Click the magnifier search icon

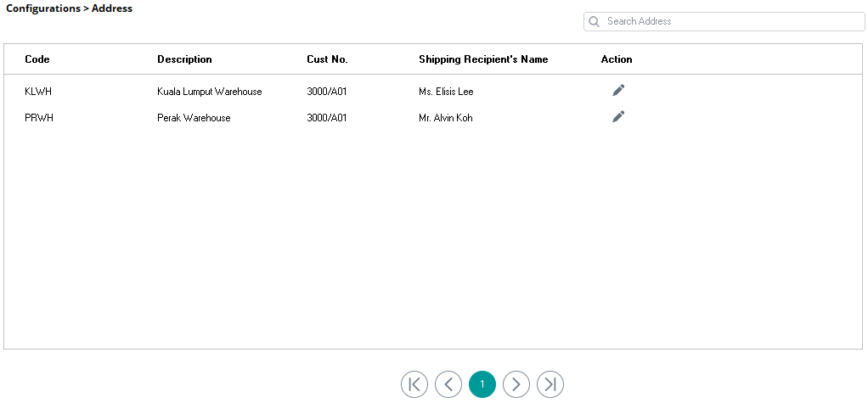coord(594,21)
